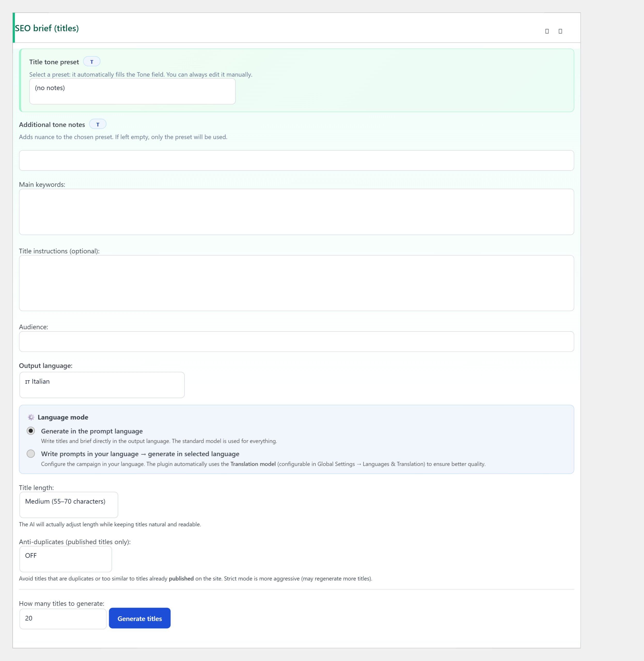Open the Anti-duplicates dropdown set to OFF
The height and width of the screenshot is (661, 644).
66,559
